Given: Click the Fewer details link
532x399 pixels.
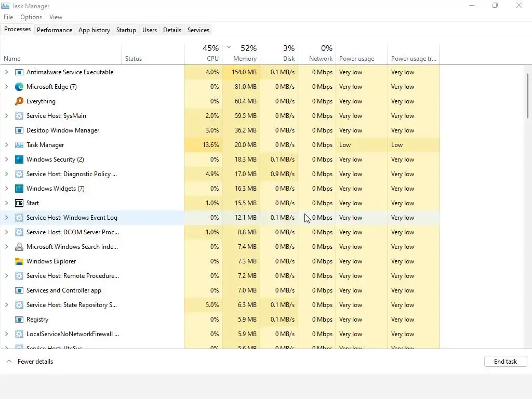Looking at the screenshot, I should point(35,362).
